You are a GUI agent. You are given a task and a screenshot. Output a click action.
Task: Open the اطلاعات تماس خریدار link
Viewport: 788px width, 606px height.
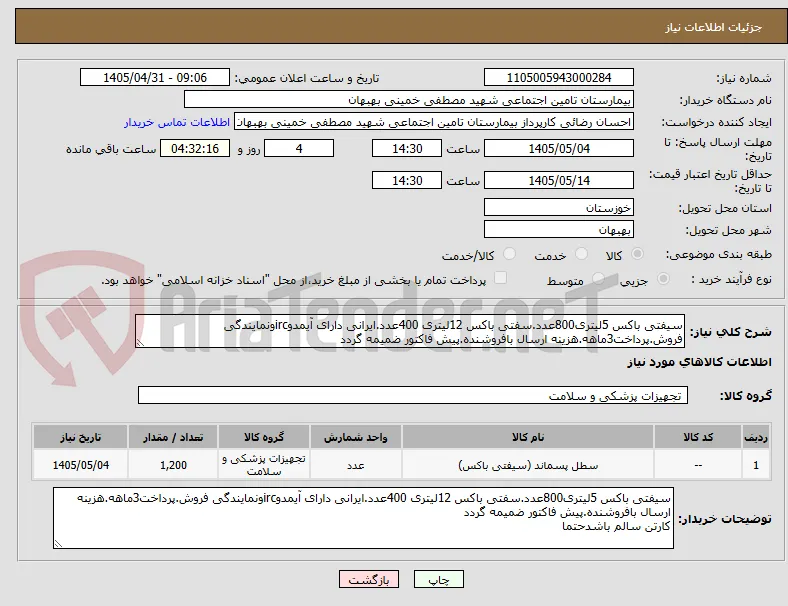pos(177,122)
